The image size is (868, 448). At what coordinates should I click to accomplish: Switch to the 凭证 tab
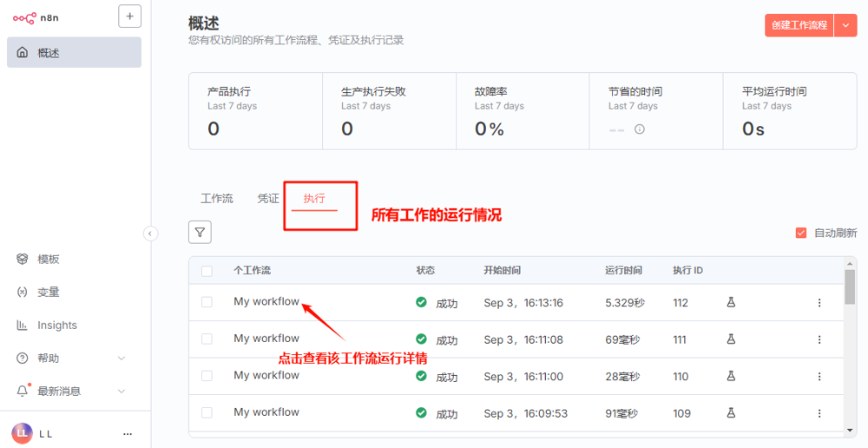(x=268, y=199)
